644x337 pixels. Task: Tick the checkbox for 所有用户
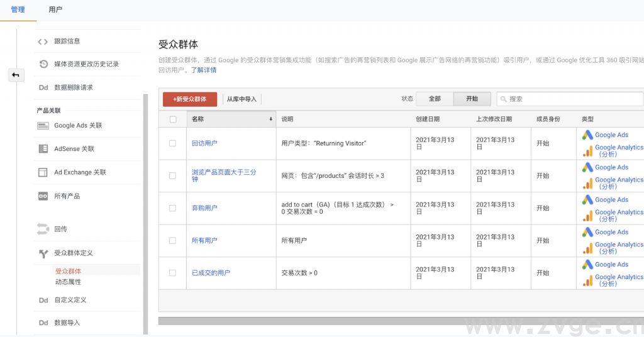(x=172, y=241)
